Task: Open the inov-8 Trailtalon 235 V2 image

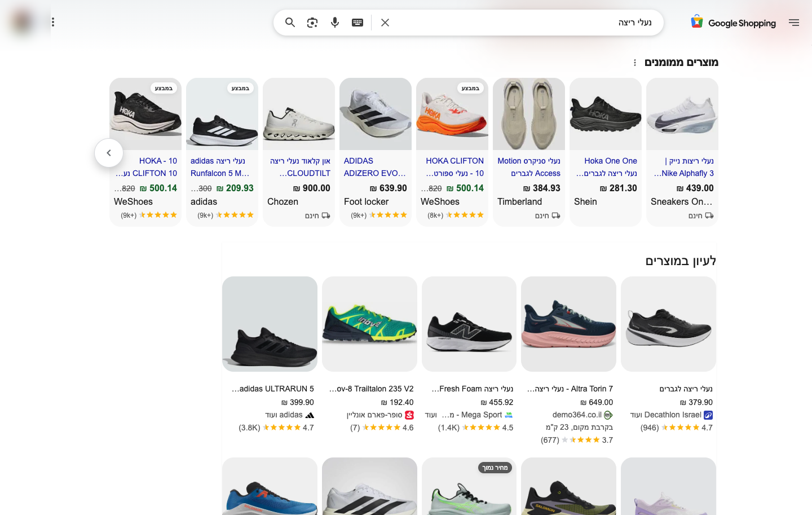Action: (369, 324)
